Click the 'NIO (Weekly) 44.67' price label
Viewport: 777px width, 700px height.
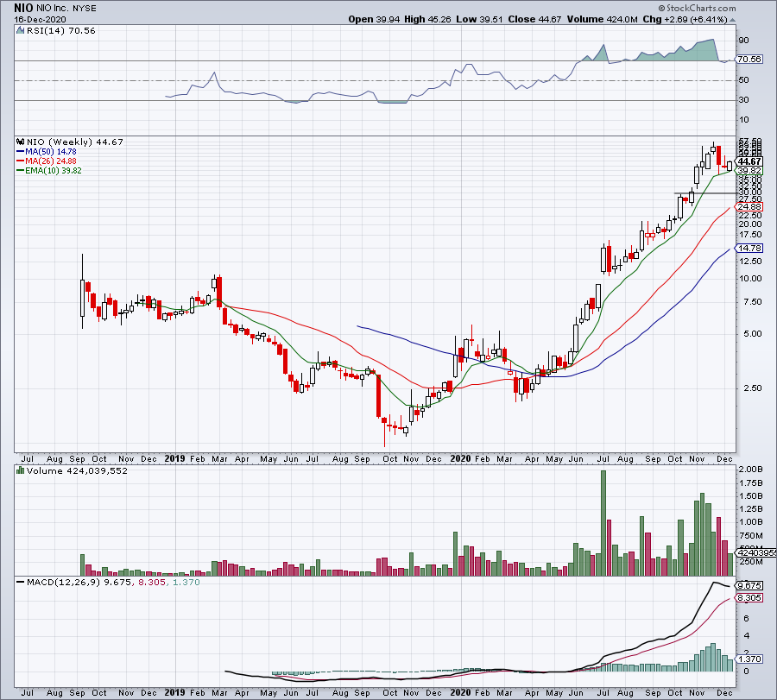(x=75, y=142)
